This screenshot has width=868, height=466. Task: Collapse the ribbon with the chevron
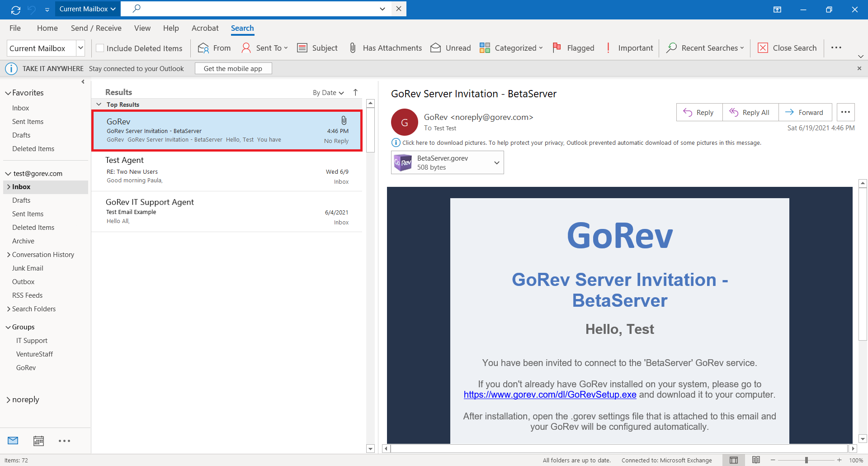[x=861, y=57]
